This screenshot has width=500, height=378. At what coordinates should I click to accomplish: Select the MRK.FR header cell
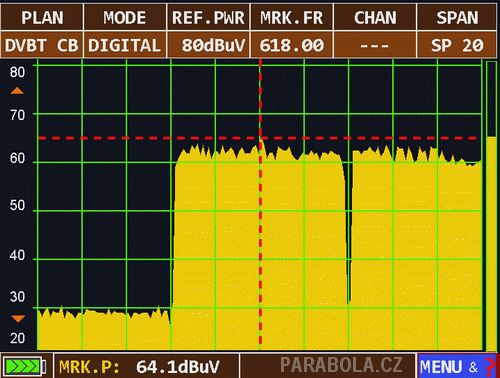(x=291, y=17)
